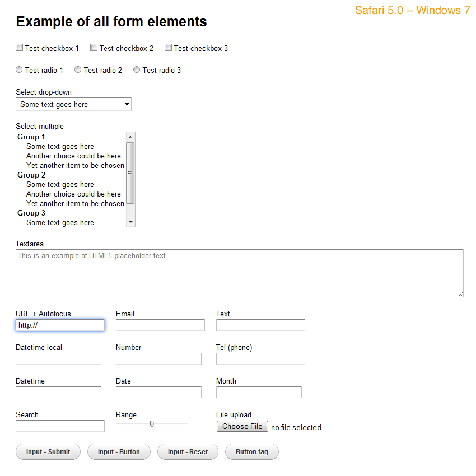The height and width of the screenshot is (476, 476).
Task: Click inside the Textarea placeholder field
Action: [239, 273]
